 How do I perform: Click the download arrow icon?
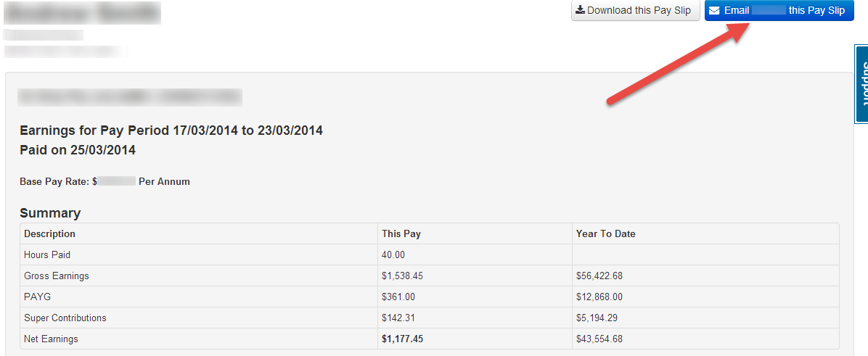581,10
